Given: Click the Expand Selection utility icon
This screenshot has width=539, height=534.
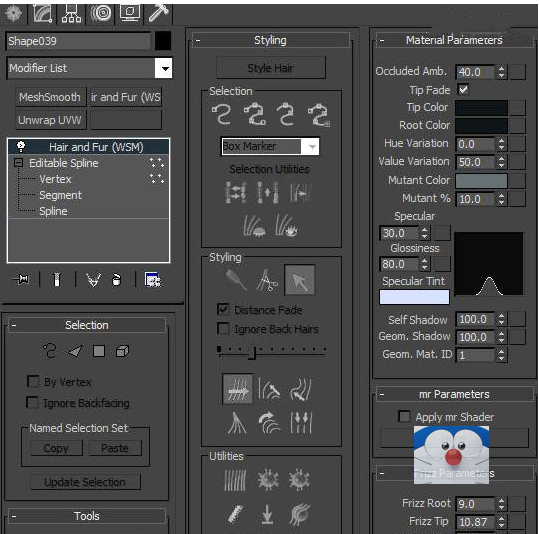Looking at the screenshot, I should pyautogui.click(x=300, y=192).
